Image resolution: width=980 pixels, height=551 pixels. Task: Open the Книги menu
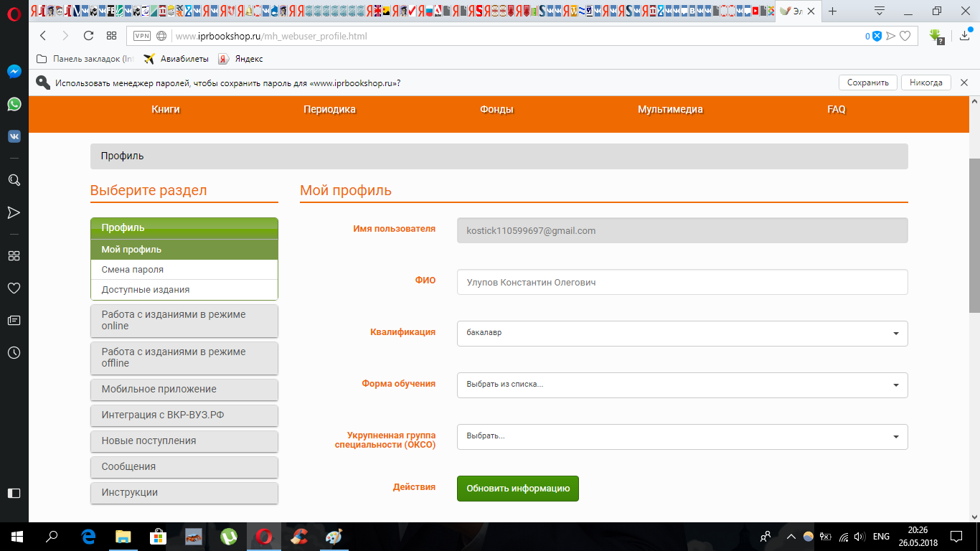(x=166, y=110)
